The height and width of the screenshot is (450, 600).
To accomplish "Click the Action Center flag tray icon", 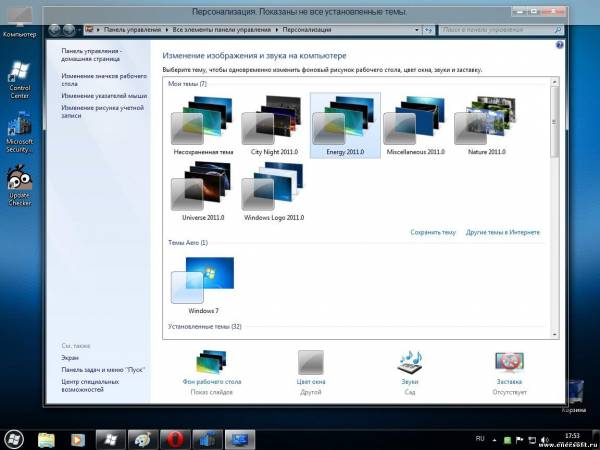I will tap(519, 440).
